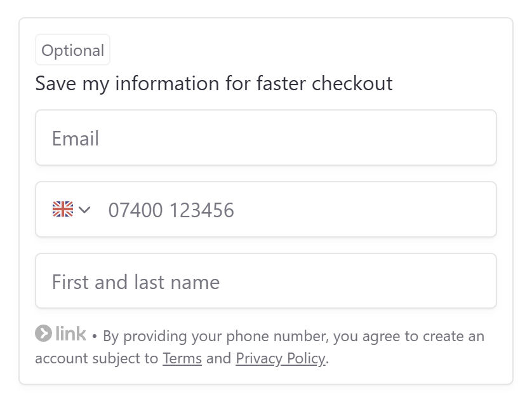Click the Link arrow circle logo
532x404 pixels.
click(43, 333)
